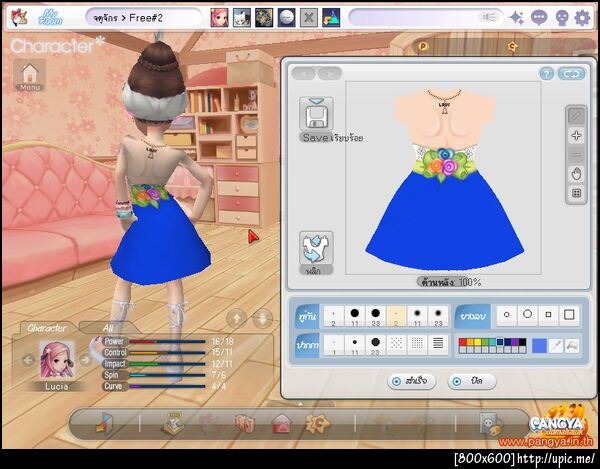Select the hand pan tool
The image size is (600, 469).
point(576,174)
